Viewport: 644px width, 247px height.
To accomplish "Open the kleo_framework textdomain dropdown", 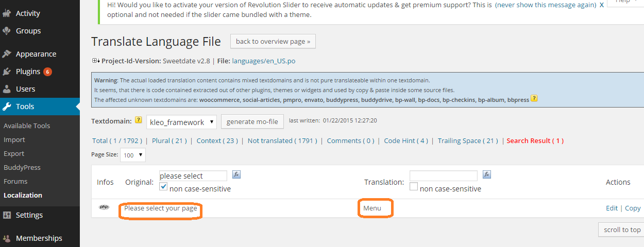I will pos(181,122).
